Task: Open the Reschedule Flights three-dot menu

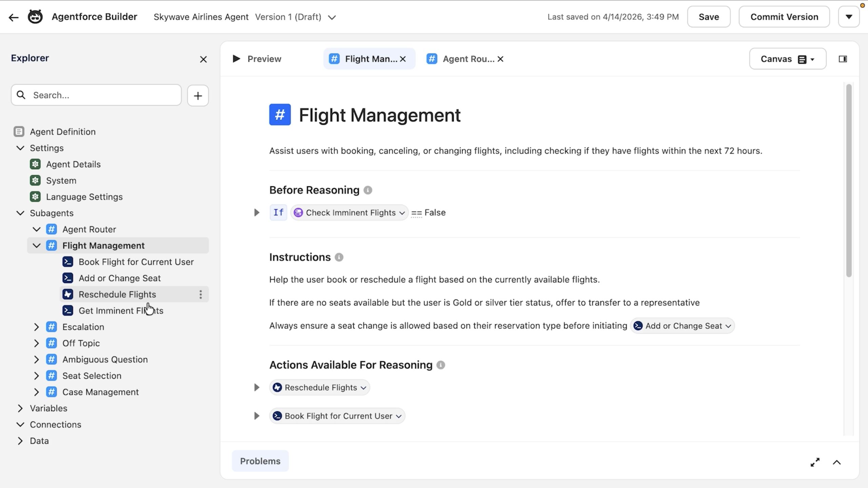Action: pos(201,294)
